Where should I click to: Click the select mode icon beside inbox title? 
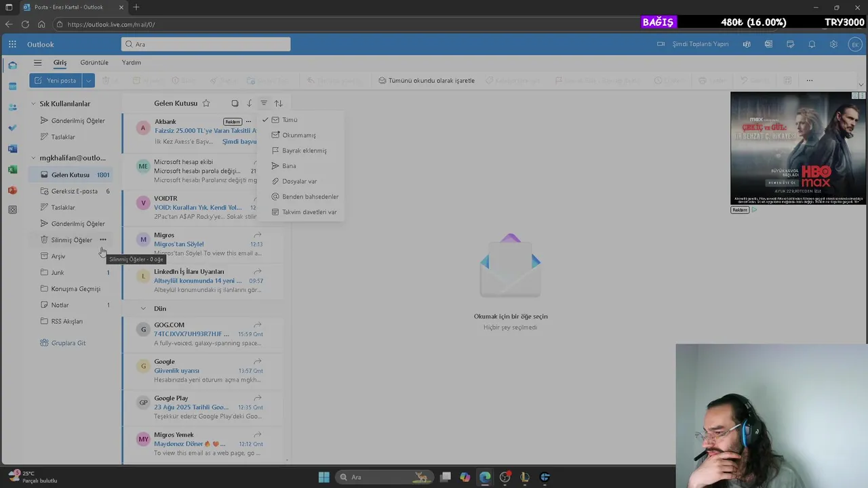tap(235, 103)
